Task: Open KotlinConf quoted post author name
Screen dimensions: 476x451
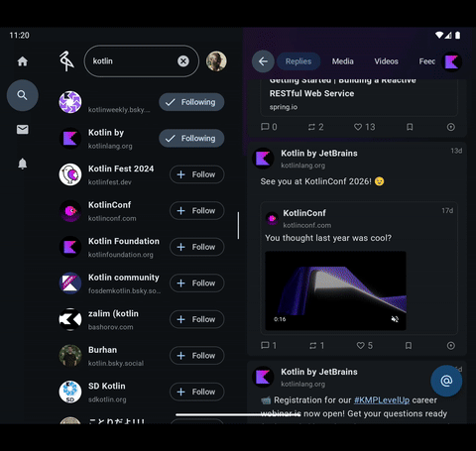Action: coord(304,213)
